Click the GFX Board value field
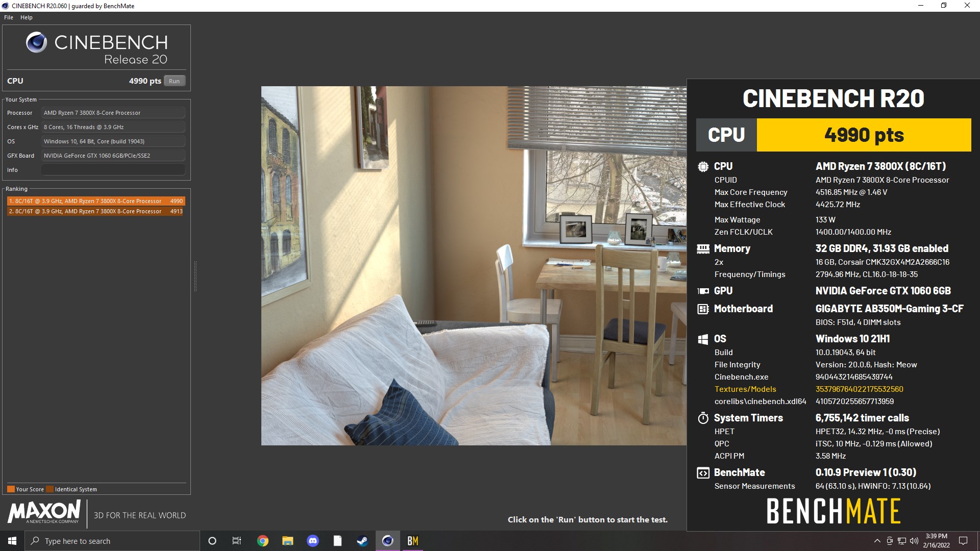The image size is (980, 551). [113, 156]
